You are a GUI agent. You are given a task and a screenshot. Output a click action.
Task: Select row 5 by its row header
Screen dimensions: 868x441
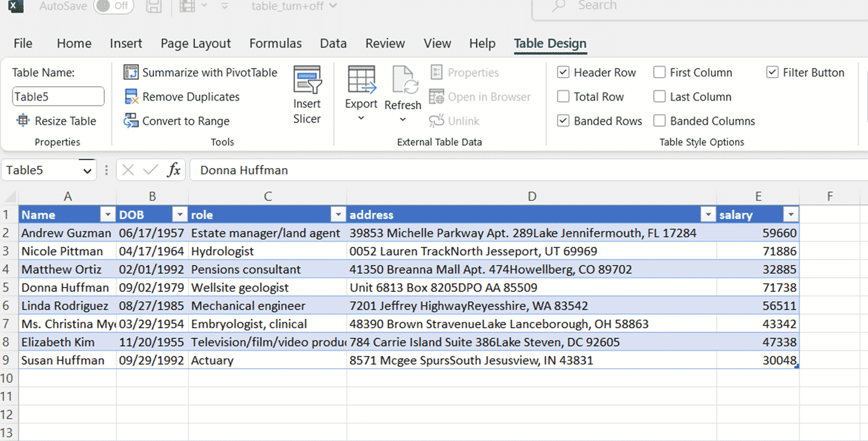pyautogui.click(x=9, y=288)
